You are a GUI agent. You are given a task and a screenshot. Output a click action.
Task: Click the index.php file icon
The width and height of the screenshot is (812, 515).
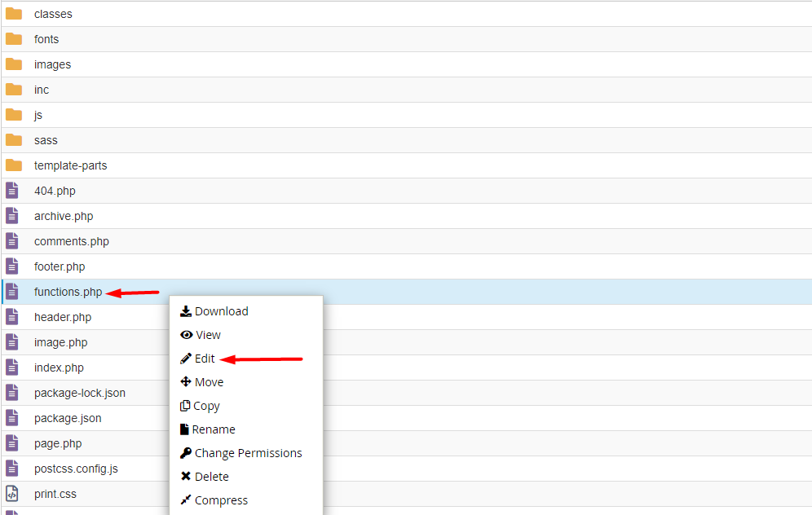point(12,368)
